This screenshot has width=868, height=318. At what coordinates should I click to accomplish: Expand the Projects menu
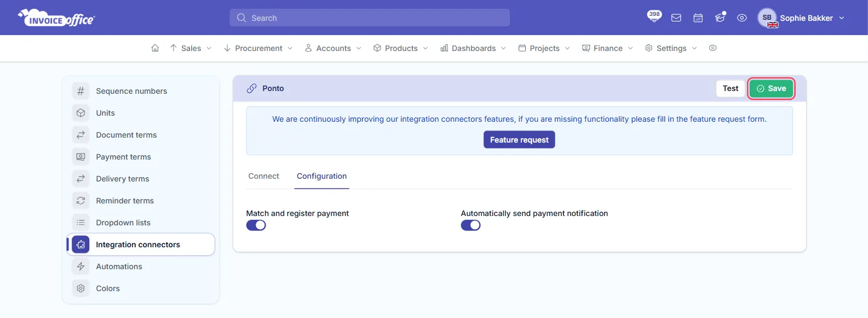coord(544,48)
